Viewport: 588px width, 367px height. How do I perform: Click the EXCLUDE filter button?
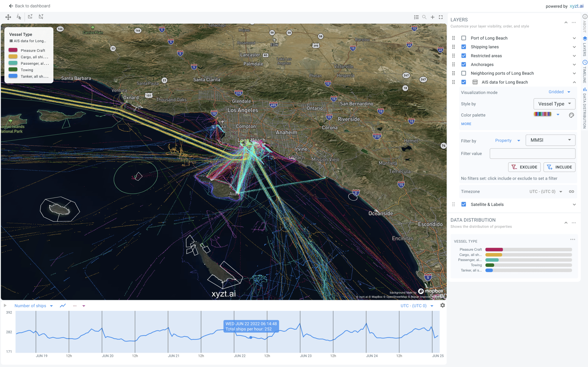524,167
